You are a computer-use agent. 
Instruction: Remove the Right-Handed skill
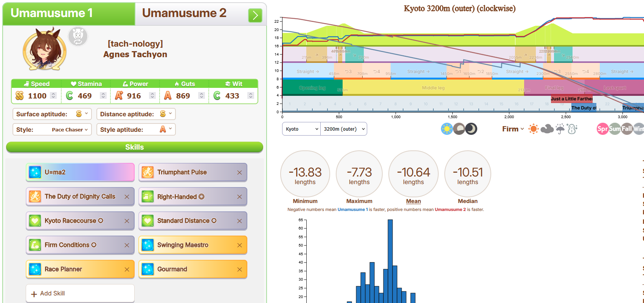(x=239, y=197)
